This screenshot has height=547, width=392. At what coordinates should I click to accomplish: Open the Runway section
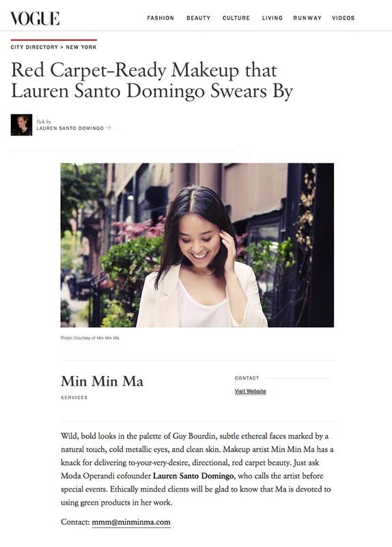click(x=307, y=18)
